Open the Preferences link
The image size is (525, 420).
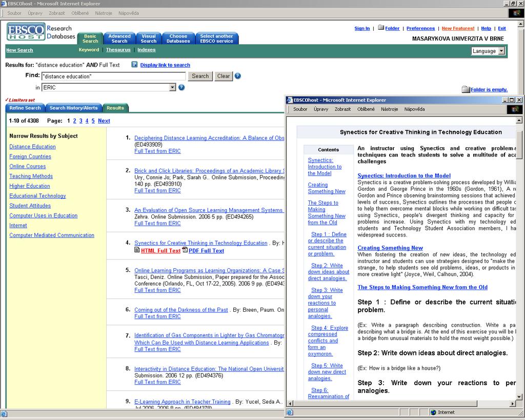420,29
